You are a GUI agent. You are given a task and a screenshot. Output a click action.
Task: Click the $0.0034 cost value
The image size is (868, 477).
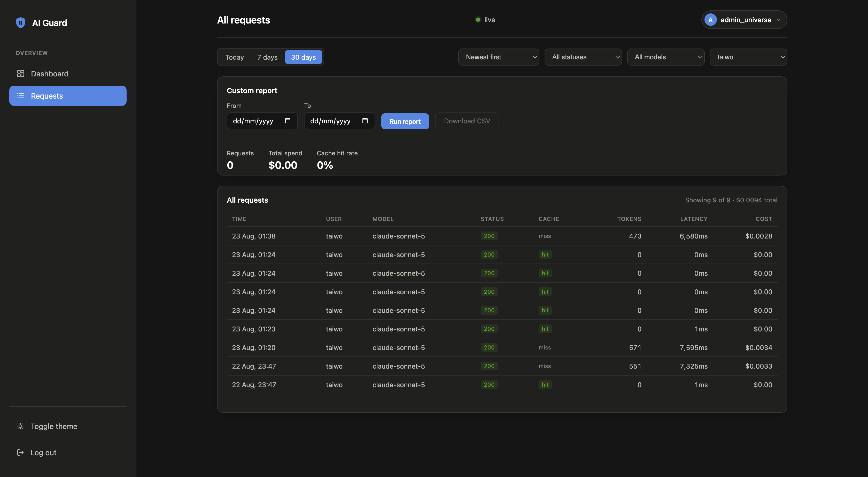pyautogui.click(x=758, y=347)
